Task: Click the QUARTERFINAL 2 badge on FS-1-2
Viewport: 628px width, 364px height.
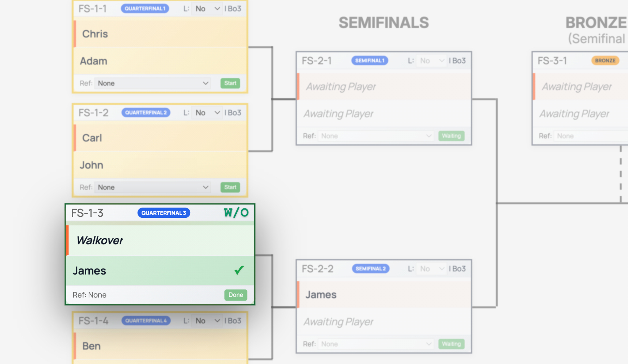Action: coord(146,112)
